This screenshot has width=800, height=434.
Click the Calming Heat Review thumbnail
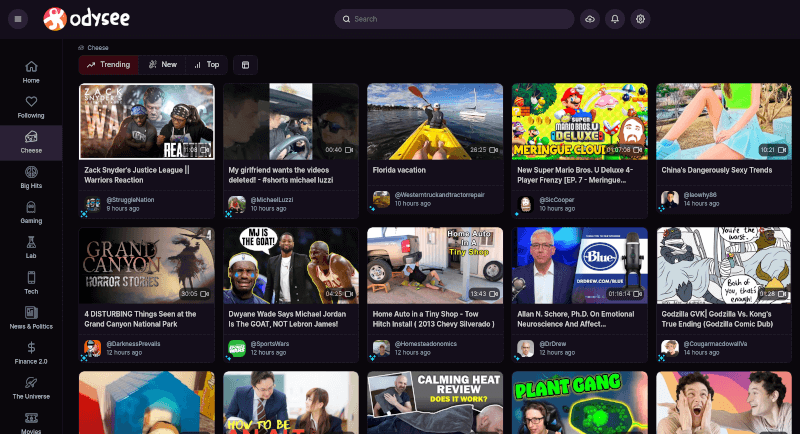[435, 402]
